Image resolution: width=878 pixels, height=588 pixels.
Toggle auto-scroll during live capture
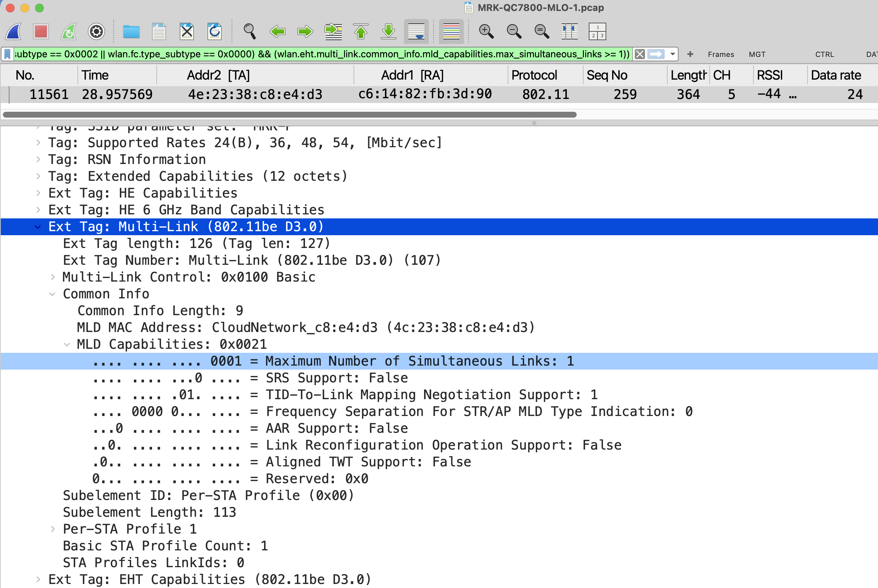pyautogui.click(x=416, y=31)
